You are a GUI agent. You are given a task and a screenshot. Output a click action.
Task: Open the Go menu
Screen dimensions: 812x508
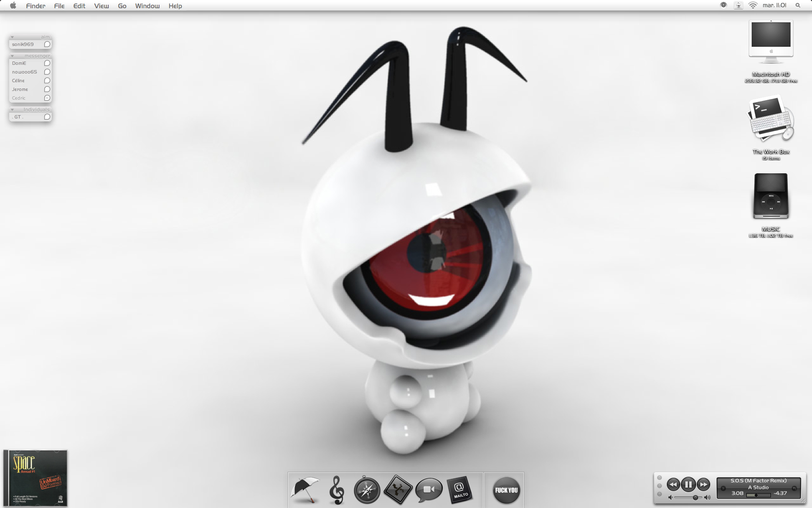point(122,6)
